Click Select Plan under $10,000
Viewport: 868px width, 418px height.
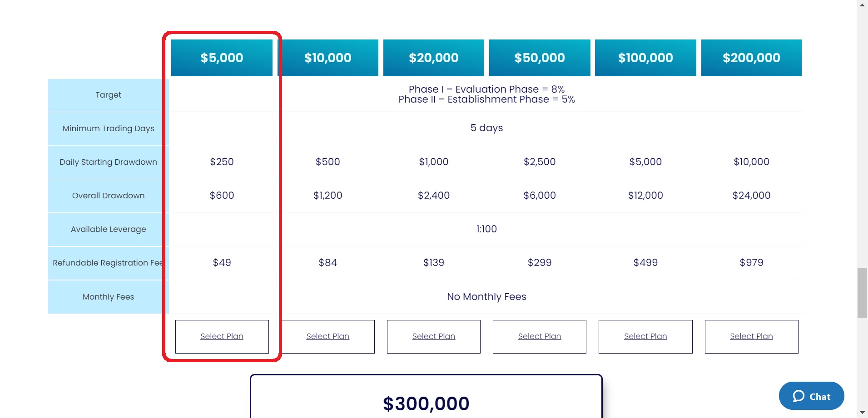(x=327, y=336)
